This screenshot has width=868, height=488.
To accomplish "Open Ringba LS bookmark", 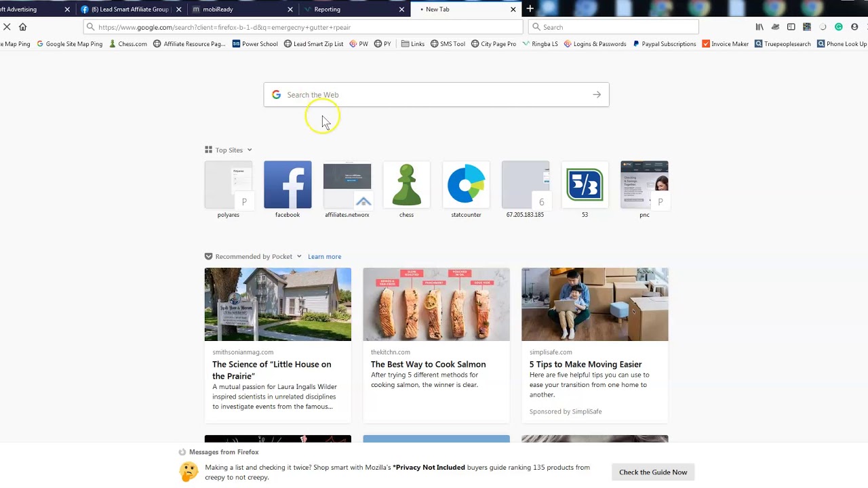I will tap(540, 44).
